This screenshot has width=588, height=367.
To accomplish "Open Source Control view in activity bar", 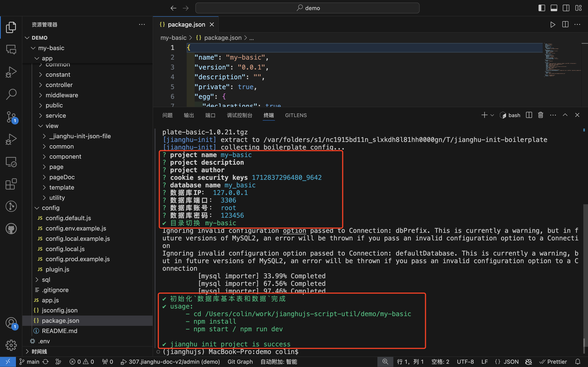I will pyautogui.click(x=11, y=117).
